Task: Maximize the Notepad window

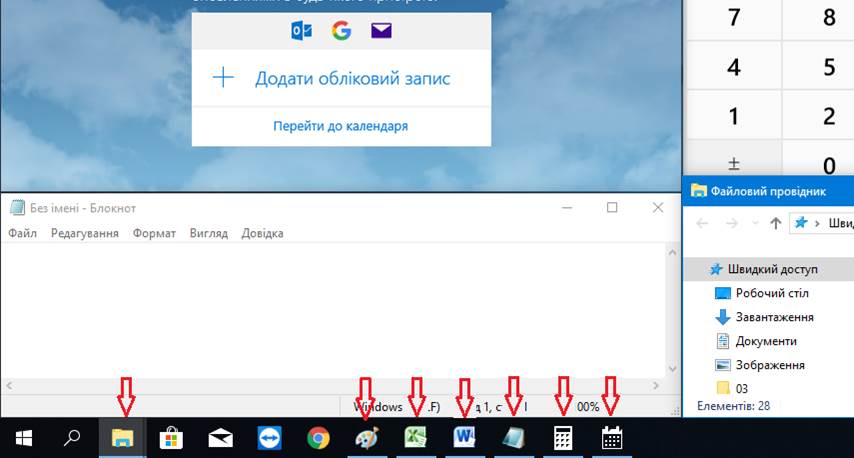Action: pos(612,207)
